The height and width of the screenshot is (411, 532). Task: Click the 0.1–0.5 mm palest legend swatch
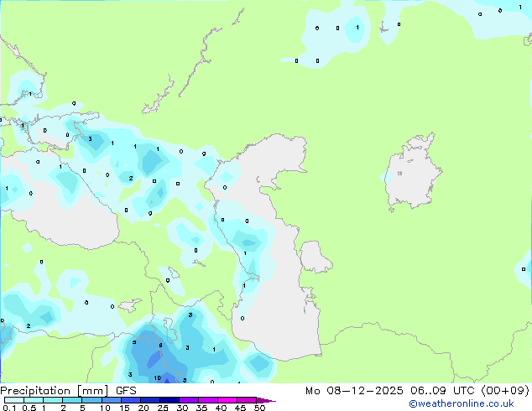click(x=14, y=400)
